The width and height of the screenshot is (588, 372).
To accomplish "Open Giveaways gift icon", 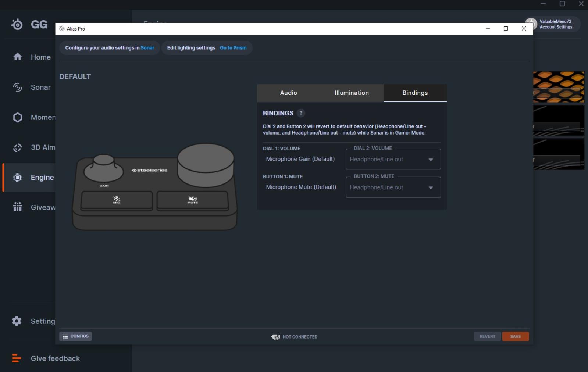I will [x=17, y=207].
